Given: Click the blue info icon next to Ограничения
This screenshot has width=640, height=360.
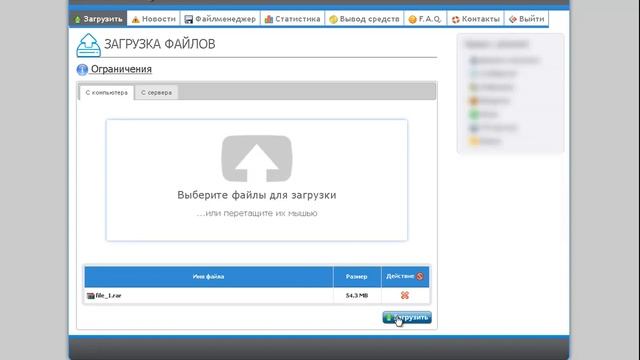Looking at the screenshot, I should pos(82,69).
